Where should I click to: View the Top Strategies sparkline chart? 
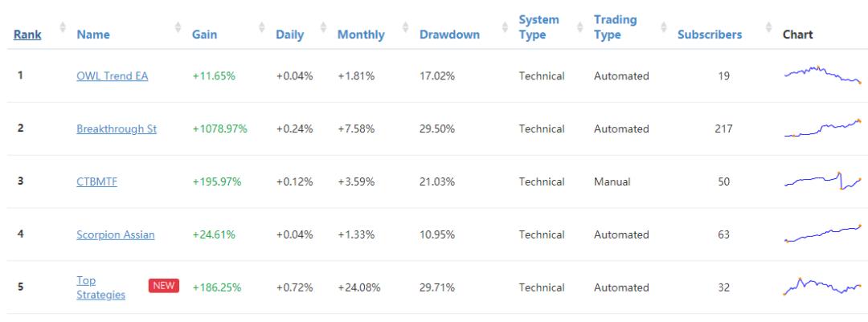pos(822,287)
